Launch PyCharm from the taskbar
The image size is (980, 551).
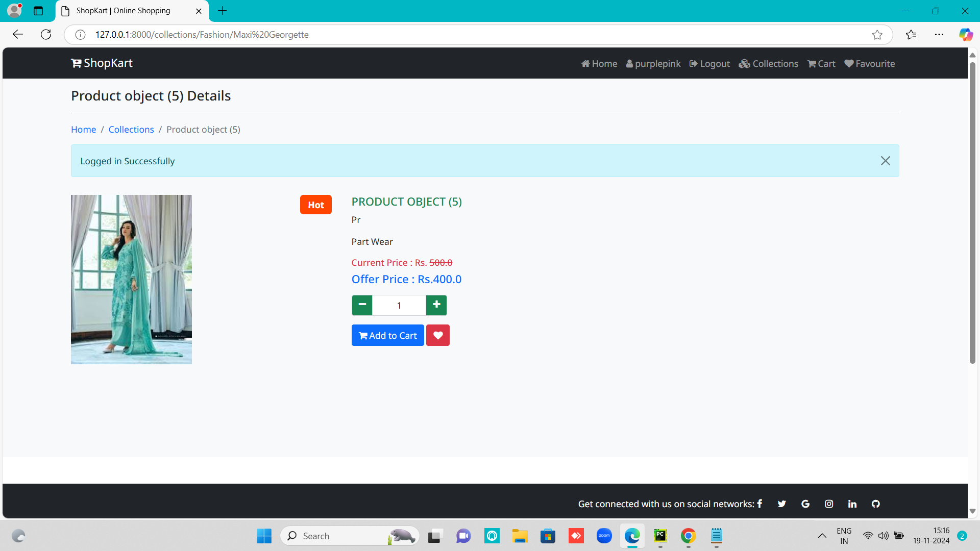coord(660,536)
